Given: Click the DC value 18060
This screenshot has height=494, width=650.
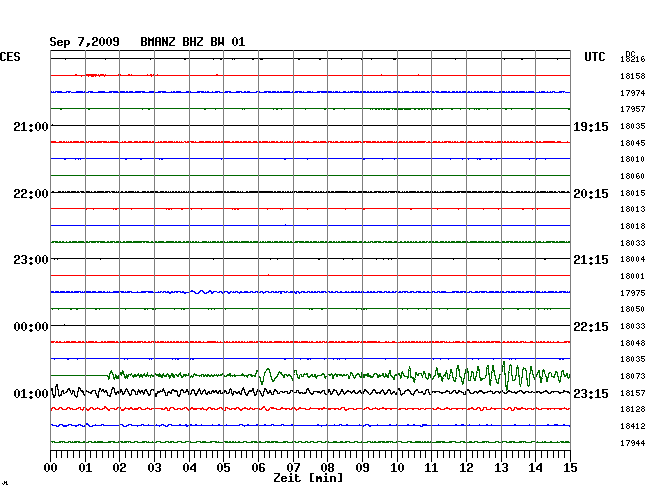Looking at the screenshot, I should point(633,176).
